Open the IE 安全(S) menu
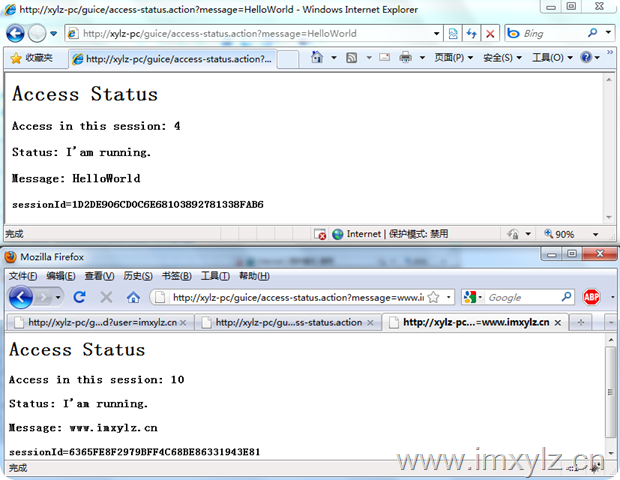The width and height of the screenshot is (620, 480). 502,58
